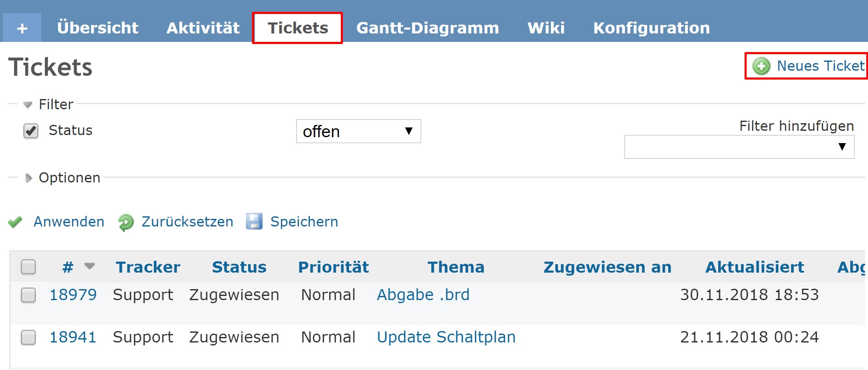Uncheck the Status filter checkbox
This screenshot has height=370, width=868.
click(31, 131)
